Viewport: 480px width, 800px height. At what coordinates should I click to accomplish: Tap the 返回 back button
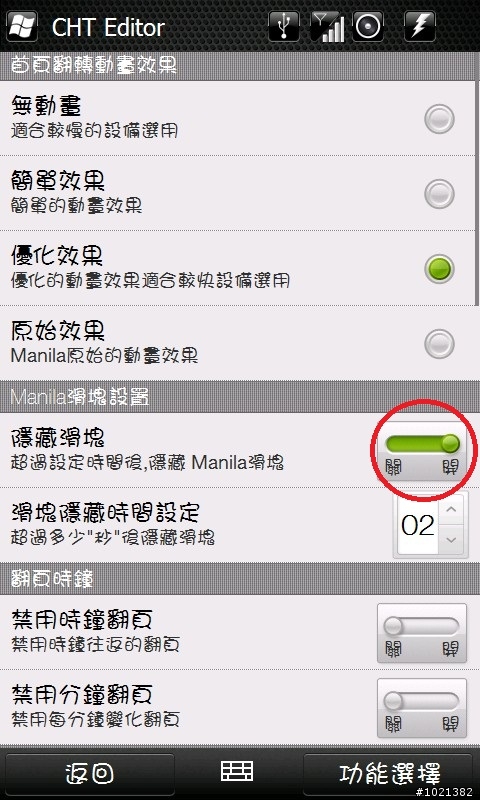(x=90, y=773)
